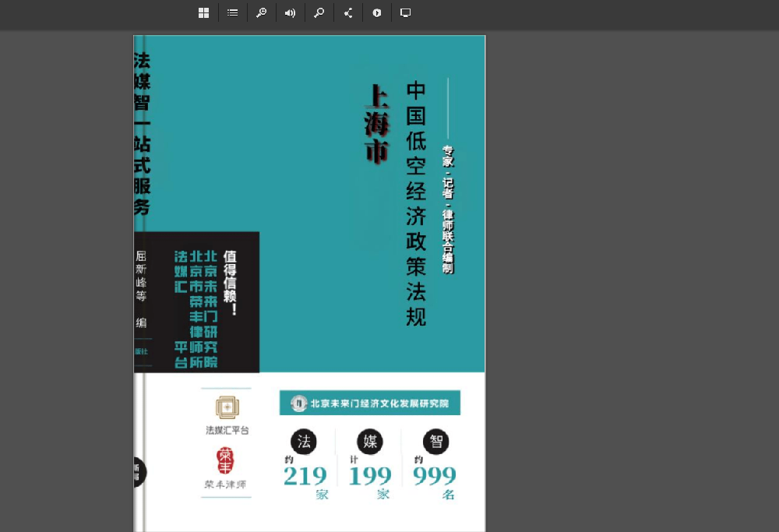The height and width of the screenshot is (532, 779).
Task: Click the zoom in magnifier icon
Action: (261, 12)
